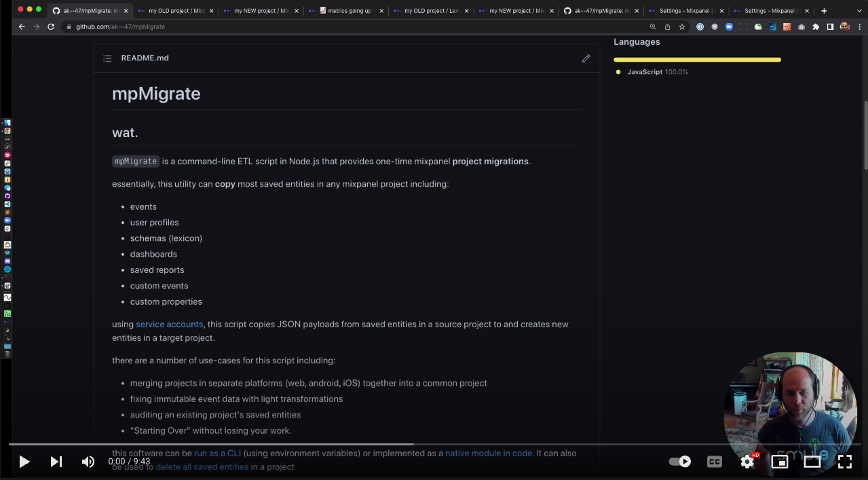Open the service accounts link
Viewport: 868px width, 480px height.
click(x=170, y=325)
